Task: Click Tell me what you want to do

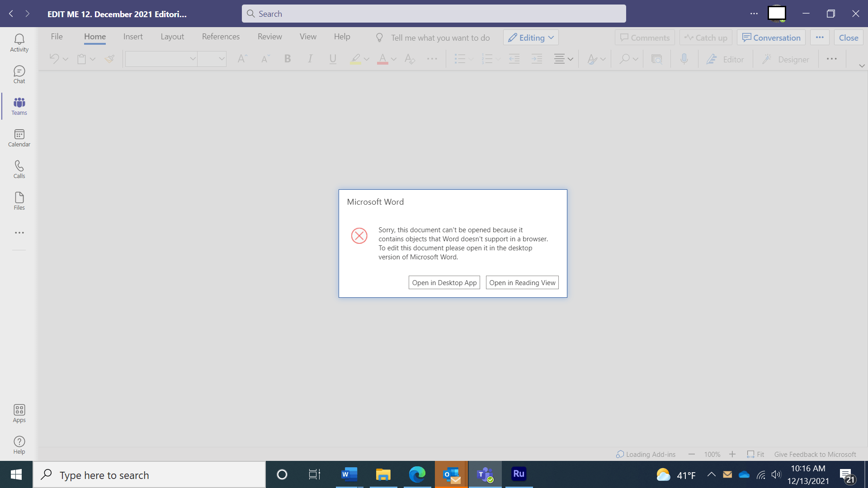Action: pyautogui.click(x=440, y=38)
